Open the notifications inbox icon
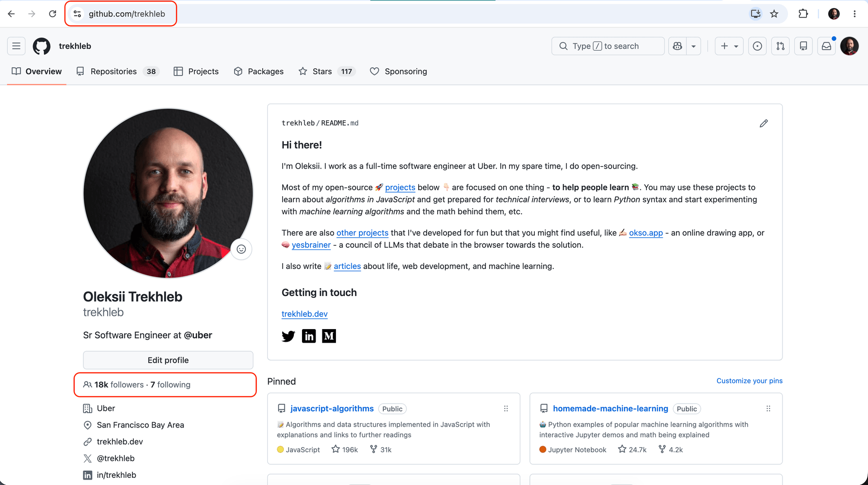 [x=826, y=46]
